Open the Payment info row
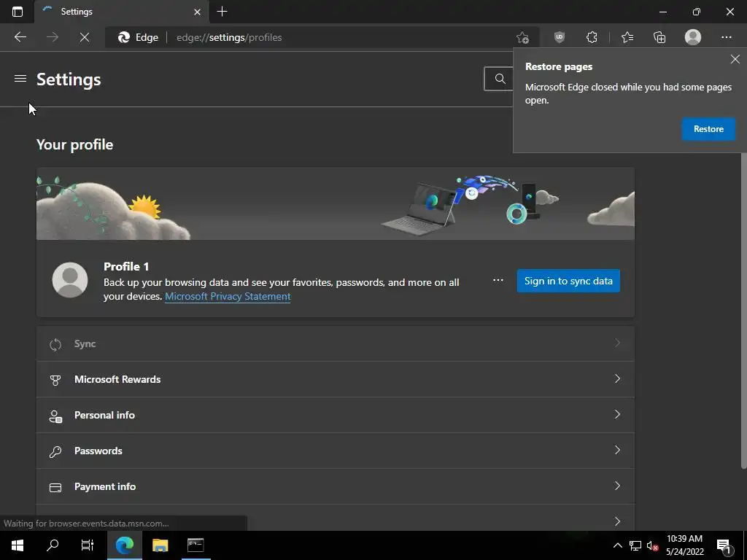The width and height of the screenshot is (747, 560). (x=336, y=486)
